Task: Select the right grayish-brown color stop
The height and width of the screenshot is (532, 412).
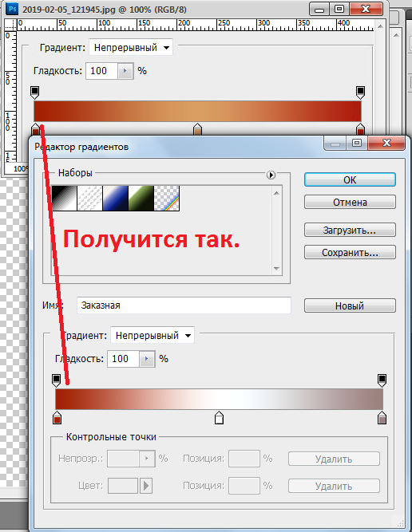Action: pyautogui.click(x=382, y=418)
